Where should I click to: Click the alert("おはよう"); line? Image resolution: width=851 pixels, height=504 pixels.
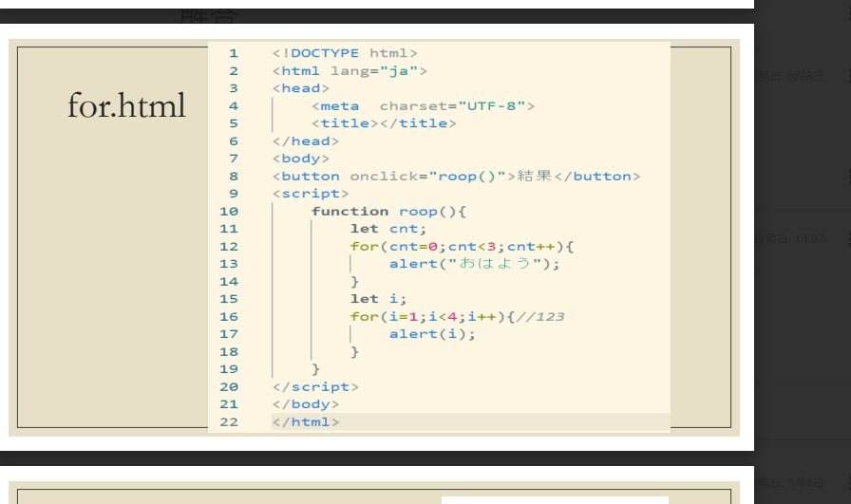click(474, 264)
